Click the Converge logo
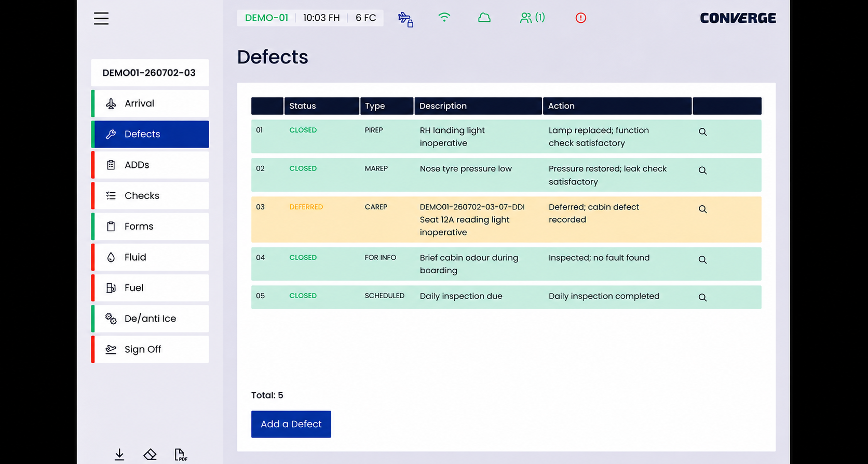 (x=738, y=18)
